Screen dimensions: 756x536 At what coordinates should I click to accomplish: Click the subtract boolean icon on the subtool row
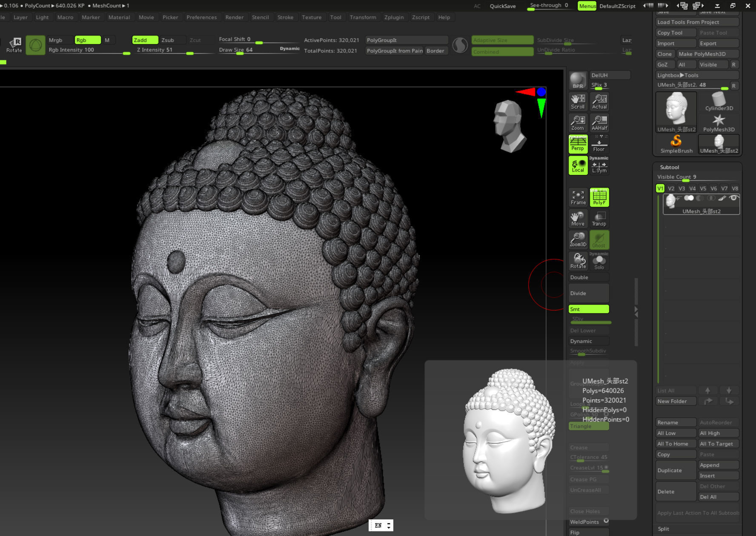(700, 198)
